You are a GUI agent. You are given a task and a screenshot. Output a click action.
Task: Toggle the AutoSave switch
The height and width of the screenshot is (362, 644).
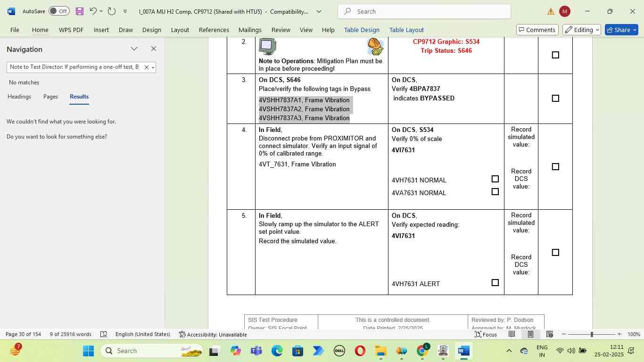[59, 11]
